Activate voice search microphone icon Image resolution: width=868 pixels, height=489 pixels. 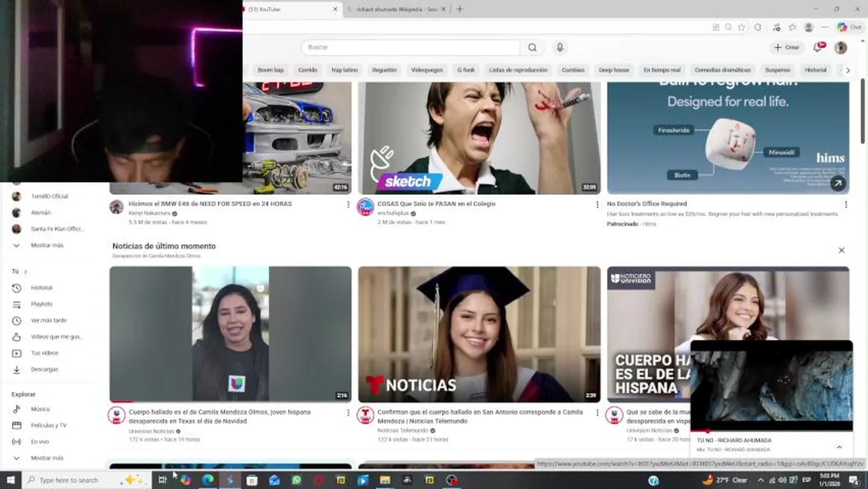click(560, 48)
